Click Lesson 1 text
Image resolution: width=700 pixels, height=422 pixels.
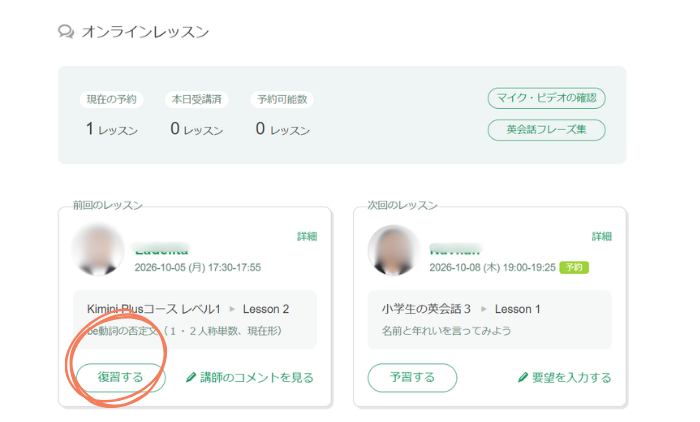click(x=517, y=309)
